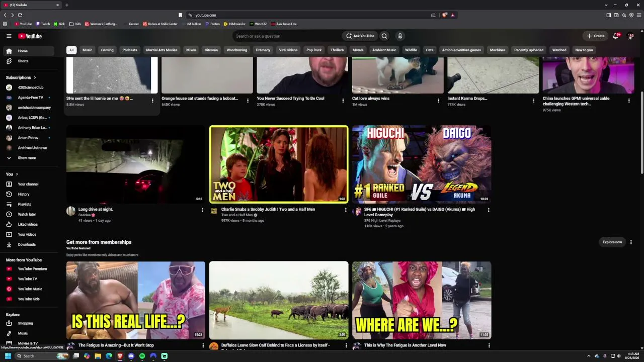This screenshot has height=362, width=644.
Task: Open the HIGUCHI vs DAIGO video thumbnail
Action: (x=422, y=164)
